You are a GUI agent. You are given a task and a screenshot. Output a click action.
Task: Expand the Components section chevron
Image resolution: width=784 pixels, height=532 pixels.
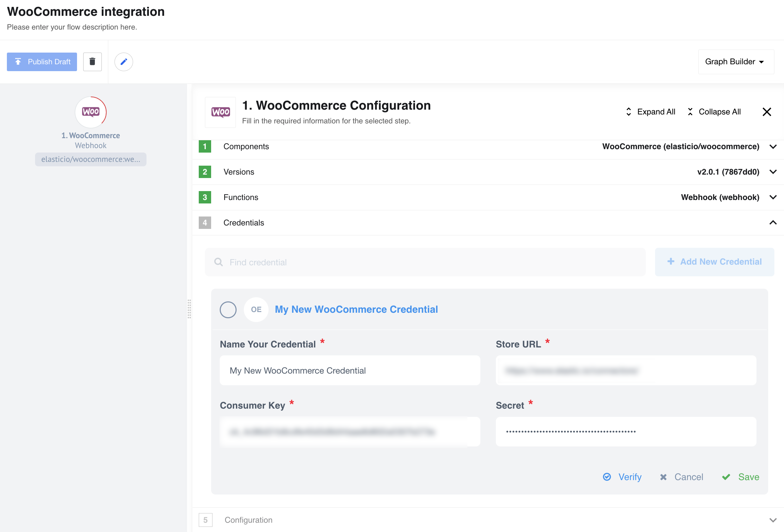click(773, 147)
